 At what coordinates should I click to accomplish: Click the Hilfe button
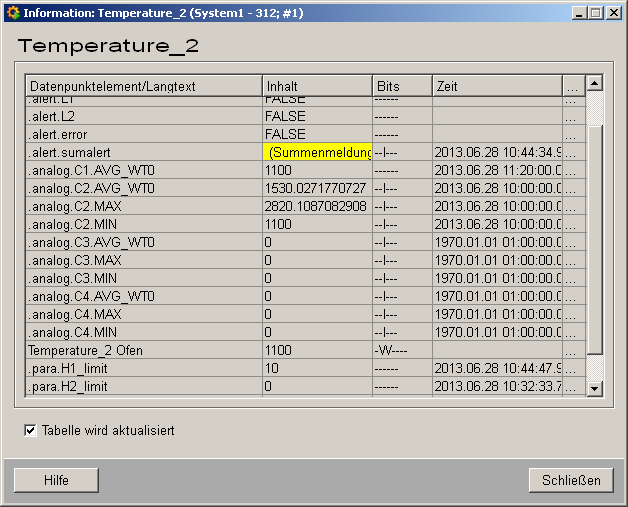pos(56,481)
